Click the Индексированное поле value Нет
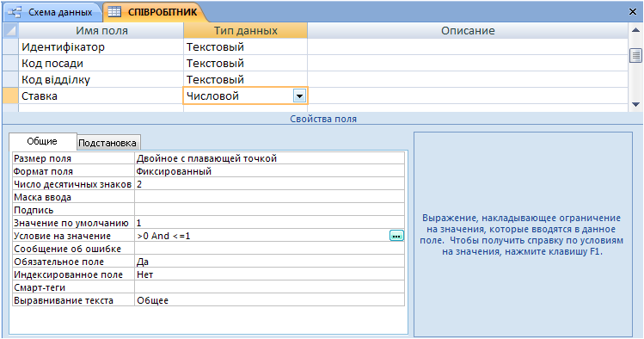 [x=269, y=274]
